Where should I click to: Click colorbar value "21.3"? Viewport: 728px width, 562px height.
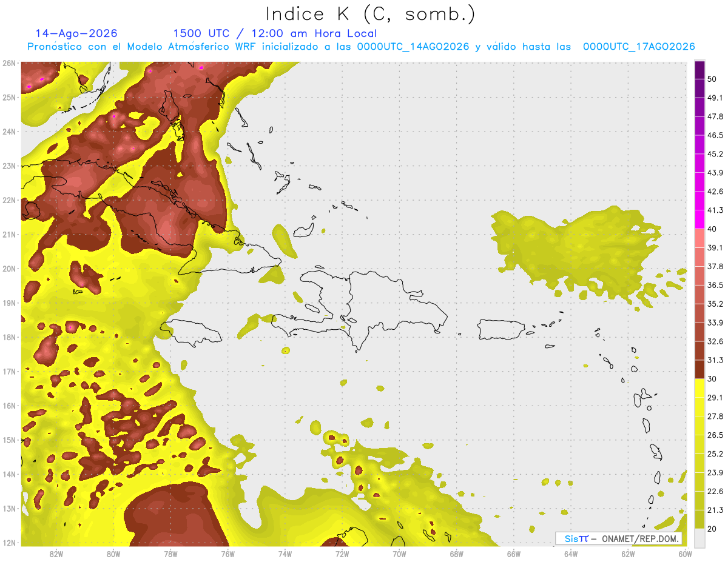coord(715,510)
